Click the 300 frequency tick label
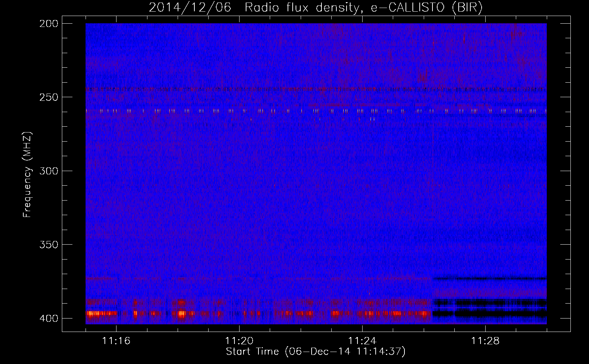This screenshot has width=589, height=364. tap(49, 171)
